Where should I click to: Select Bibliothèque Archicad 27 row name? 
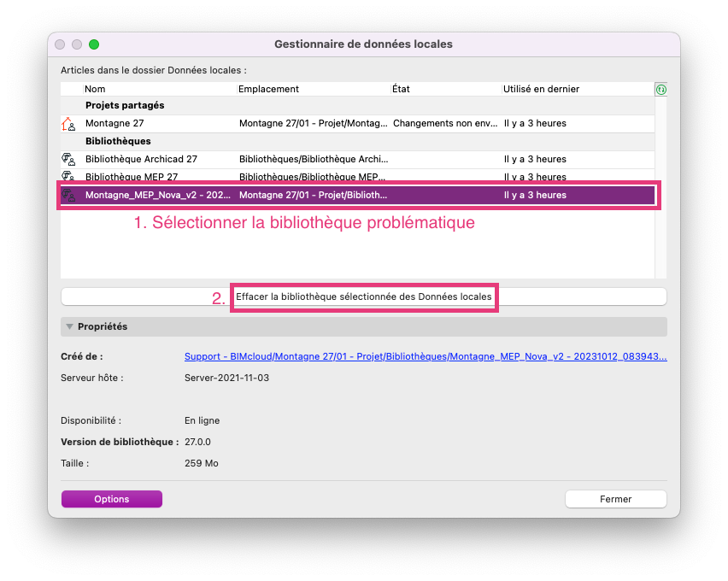141,159
